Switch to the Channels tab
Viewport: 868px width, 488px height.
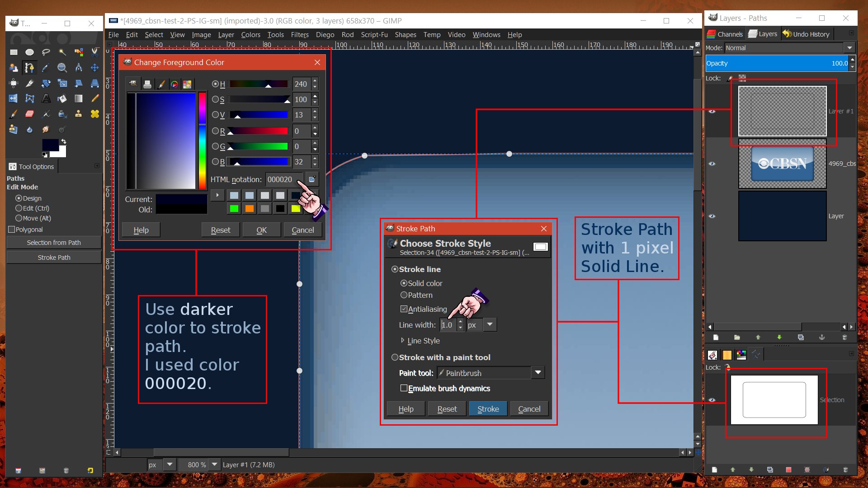click(x=725, y=34)
